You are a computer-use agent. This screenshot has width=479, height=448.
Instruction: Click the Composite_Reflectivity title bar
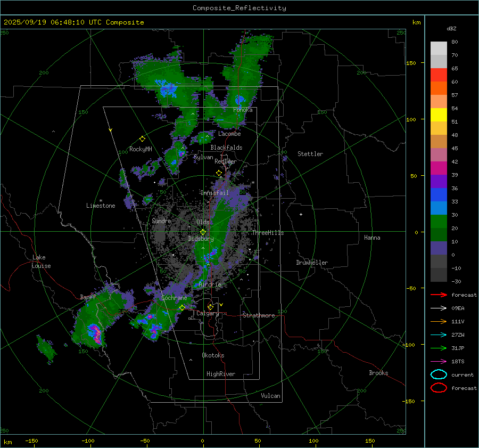click(x=239, y=7)
